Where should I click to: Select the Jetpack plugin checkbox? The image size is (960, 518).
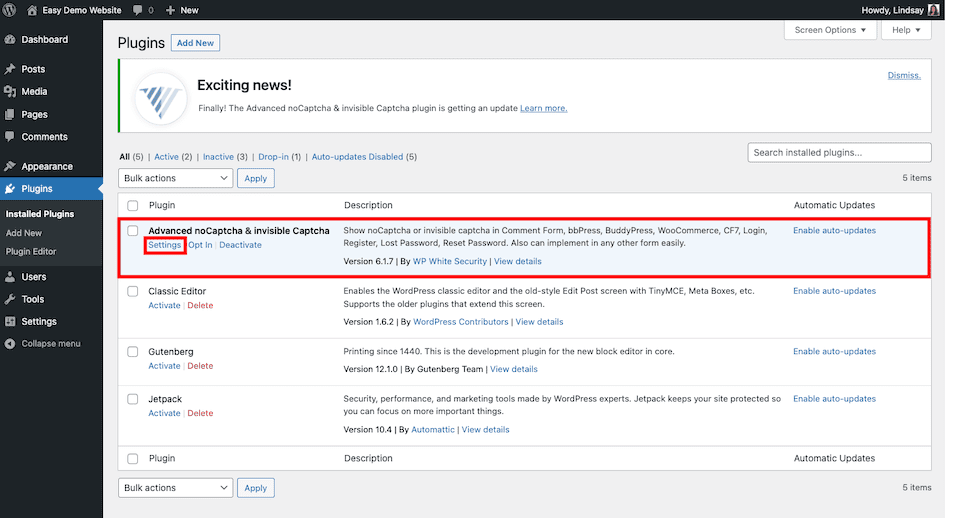click(133, 399)
